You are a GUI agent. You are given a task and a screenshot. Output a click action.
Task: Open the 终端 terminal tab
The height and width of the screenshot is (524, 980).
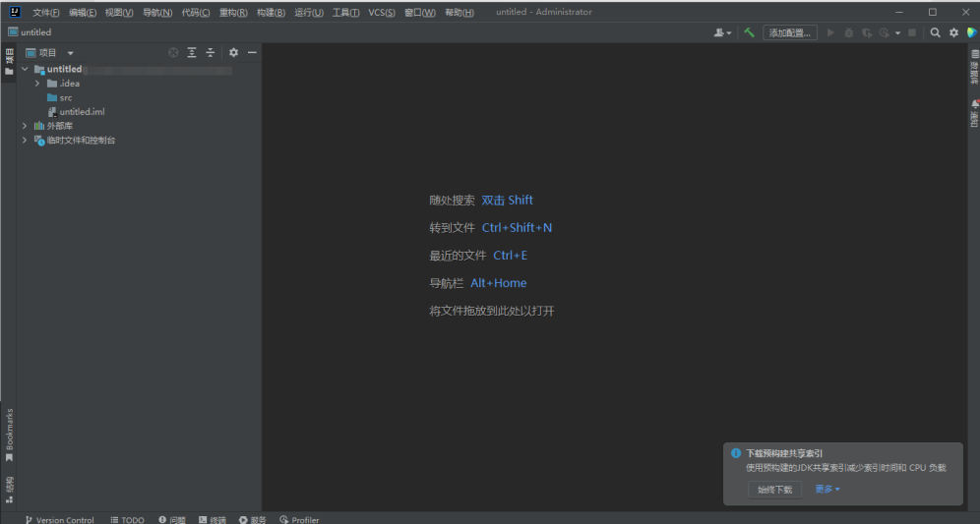pyautogui.click(x=213, y=520)
